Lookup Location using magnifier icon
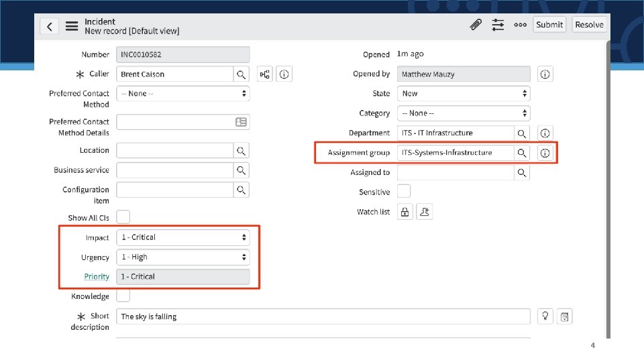Viewport: 644px width, 362px height. (241, 151)
